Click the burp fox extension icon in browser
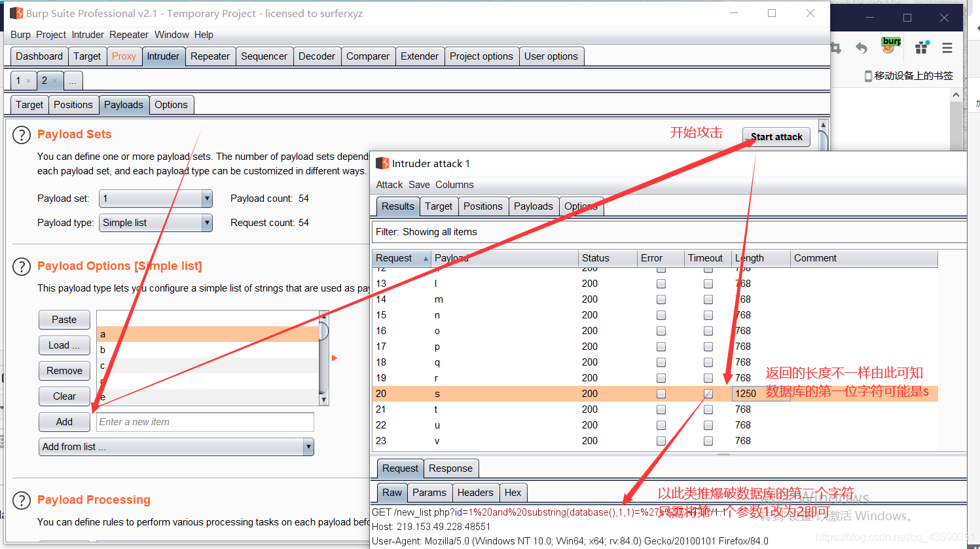The width and height of the screenshot is (980, 549). [x=891, y=45]
